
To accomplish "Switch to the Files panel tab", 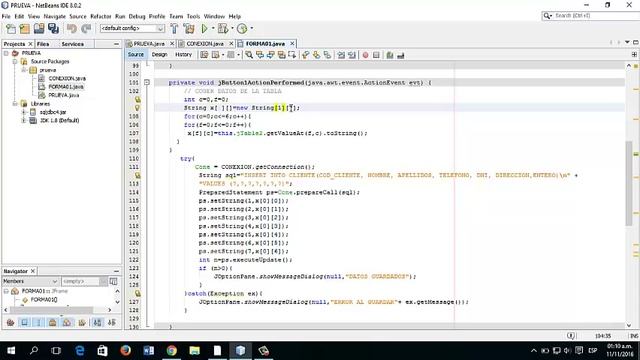I will coord(43,44).
